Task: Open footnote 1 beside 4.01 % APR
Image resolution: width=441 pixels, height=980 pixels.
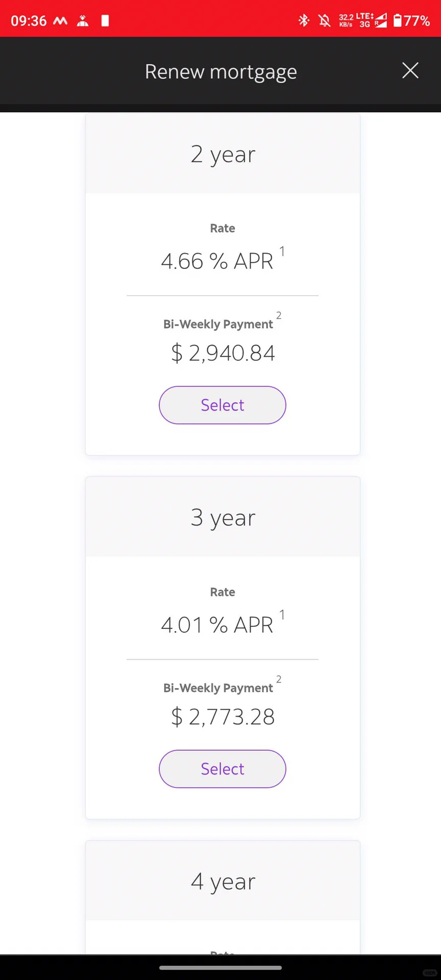Action: (x=282, y=615)
